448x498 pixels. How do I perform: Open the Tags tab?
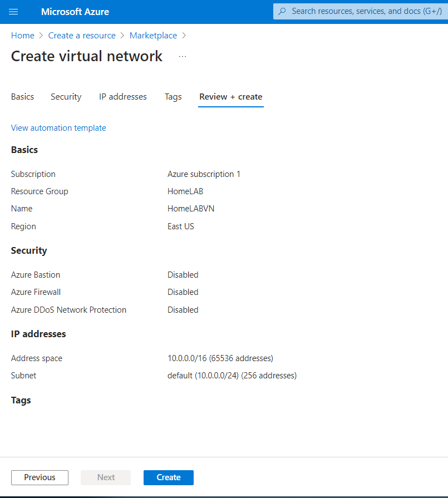[x=173, y=97]
